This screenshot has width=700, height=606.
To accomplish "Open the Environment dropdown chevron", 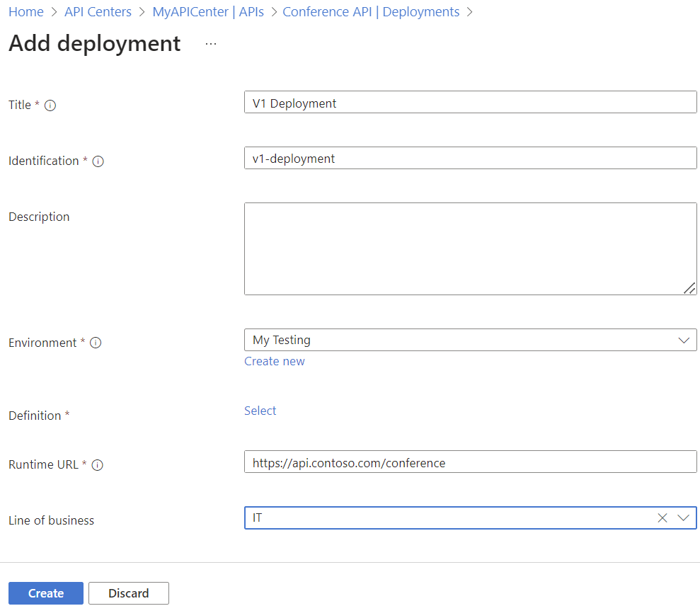I will click(x=684, y=340).
